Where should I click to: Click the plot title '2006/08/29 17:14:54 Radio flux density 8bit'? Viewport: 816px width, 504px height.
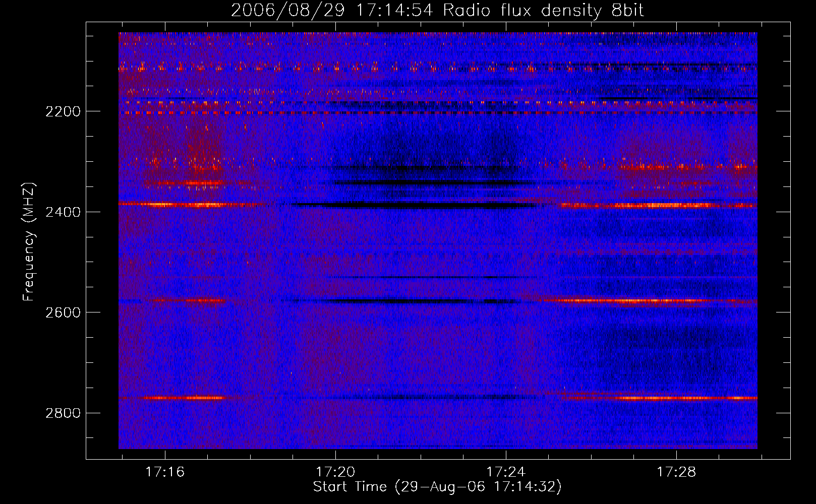(437, 11)
